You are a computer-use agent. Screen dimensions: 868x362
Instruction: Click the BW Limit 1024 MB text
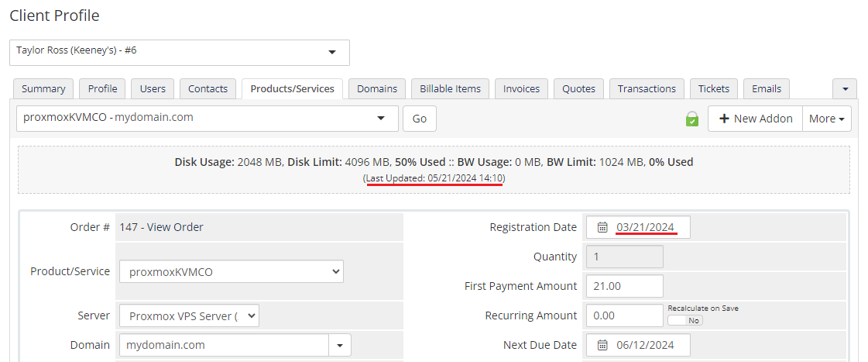595,163
